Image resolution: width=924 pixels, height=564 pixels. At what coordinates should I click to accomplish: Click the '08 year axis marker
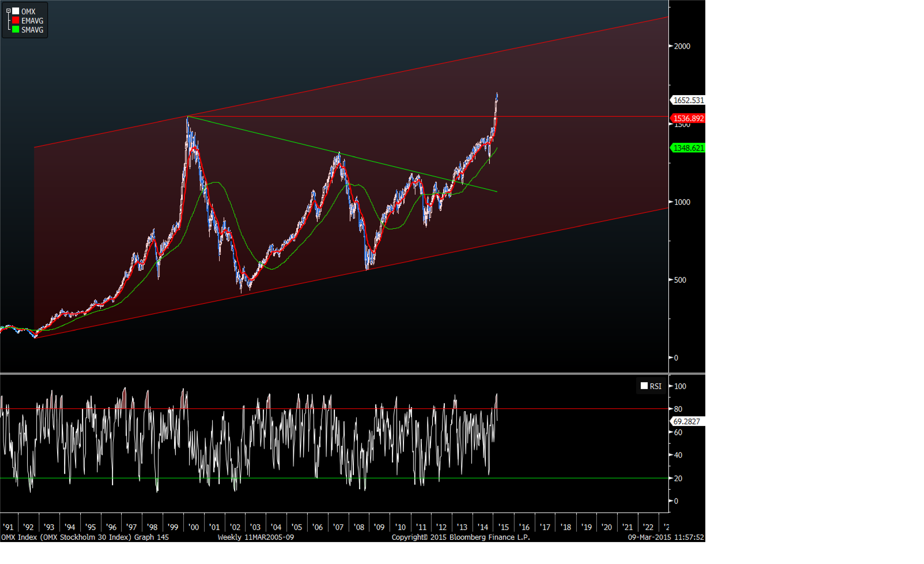359,527
